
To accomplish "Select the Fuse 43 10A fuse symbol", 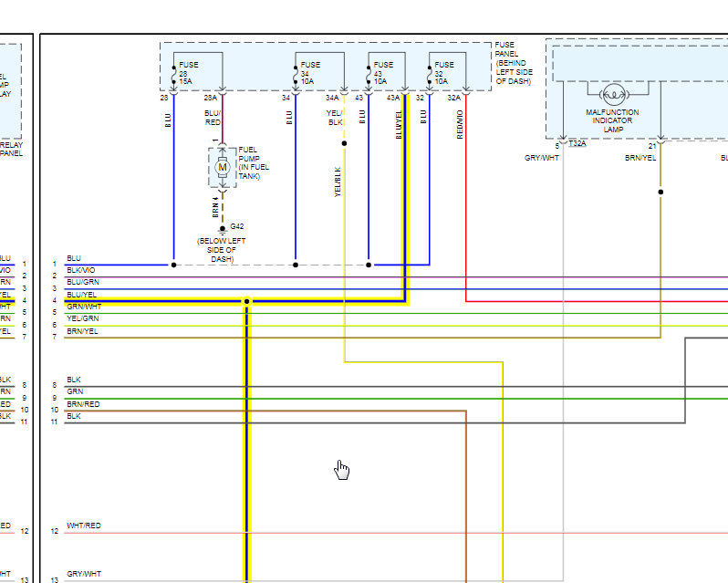I will [x=369, y=74].
